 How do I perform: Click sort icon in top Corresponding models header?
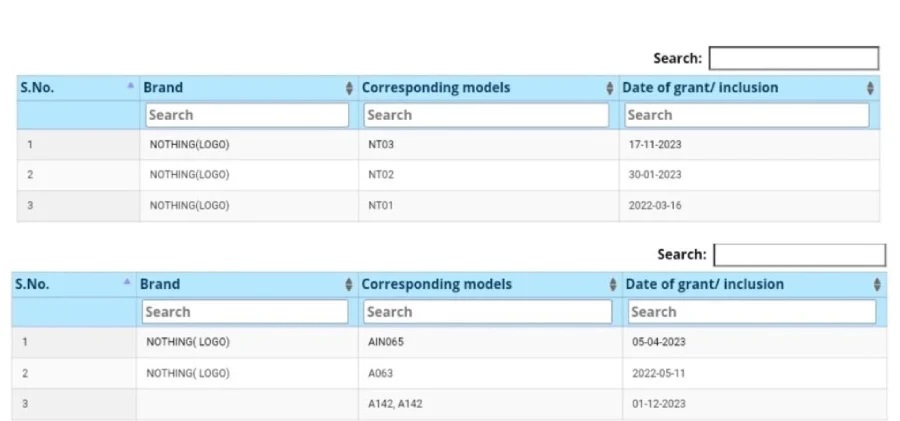[610, 88]
